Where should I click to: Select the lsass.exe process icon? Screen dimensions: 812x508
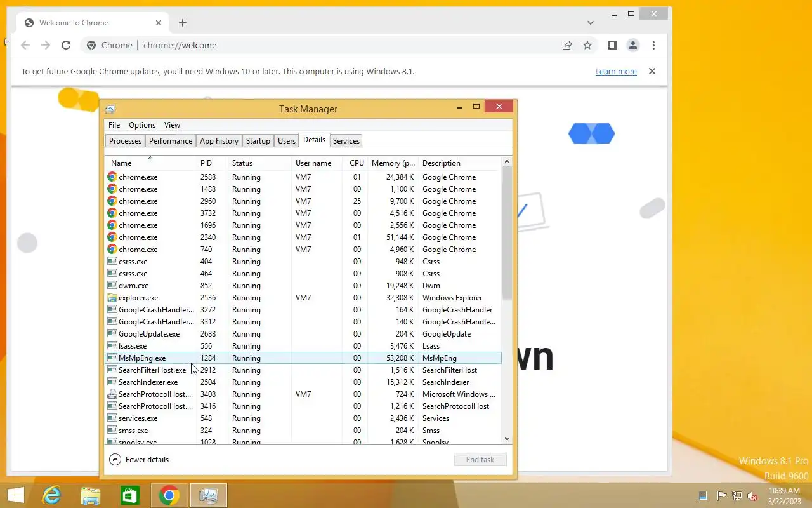coord(112,346)
